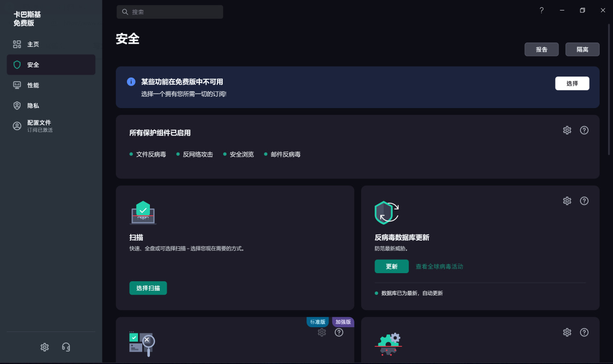Click the shield refresh illustration above 反病毒数据库更新
Screen dimensions: 613x364
pos(387,213)
